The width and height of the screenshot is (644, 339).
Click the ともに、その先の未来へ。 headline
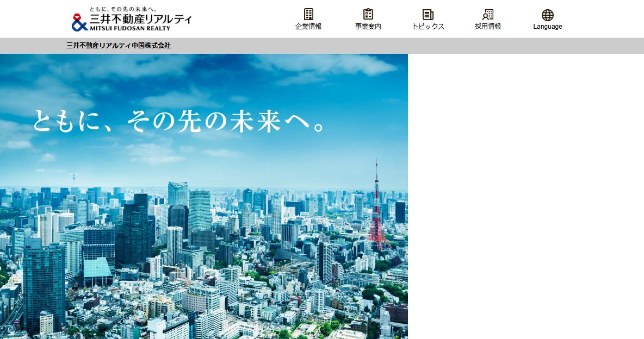coord(179,121)
